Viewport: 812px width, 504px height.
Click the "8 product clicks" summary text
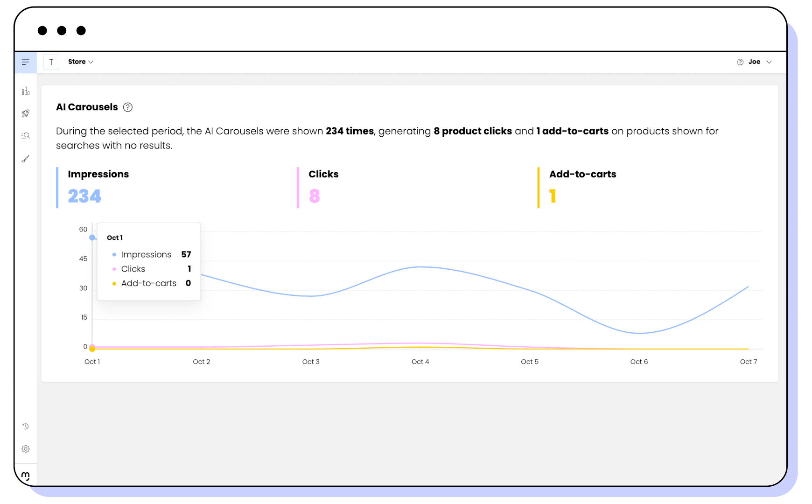tap(473, 131)
